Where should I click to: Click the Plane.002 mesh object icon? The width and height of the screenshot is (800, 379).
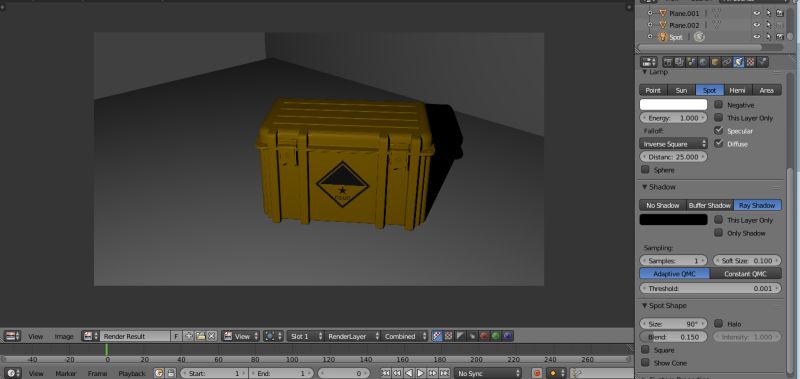click(663, 25)
